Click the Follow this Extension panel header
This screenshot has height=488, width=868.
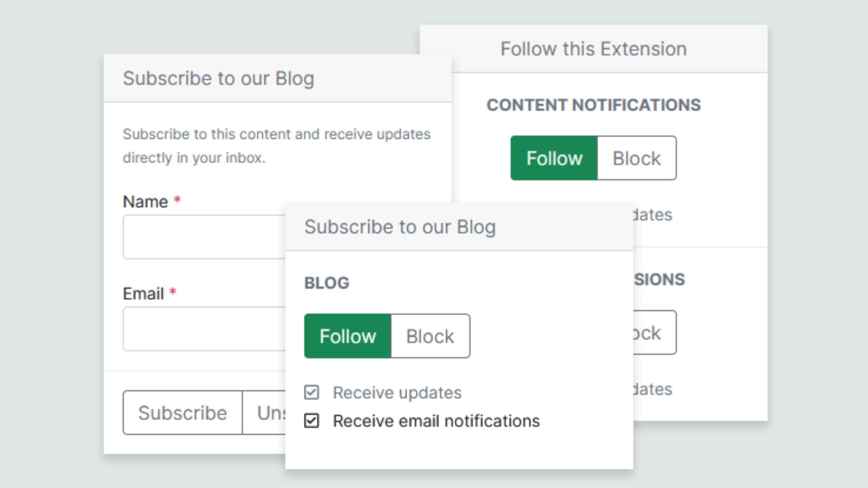594,49
